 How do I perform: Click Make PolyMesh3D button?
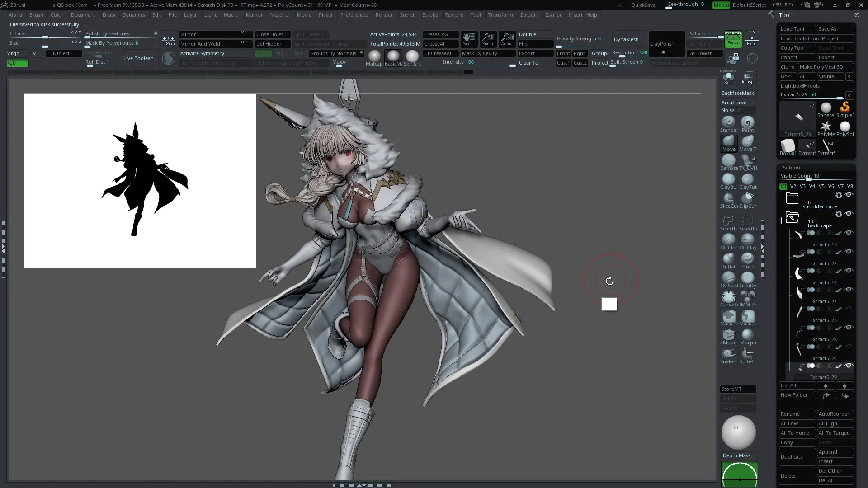(x=826, y=67)
